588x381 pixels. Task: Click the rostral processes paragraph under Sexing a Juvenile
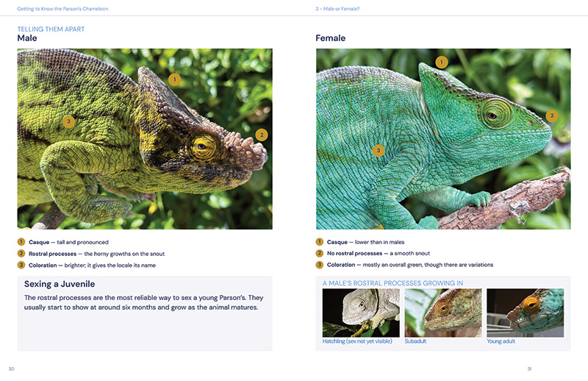pyautogui.click(x=143, y=302)
